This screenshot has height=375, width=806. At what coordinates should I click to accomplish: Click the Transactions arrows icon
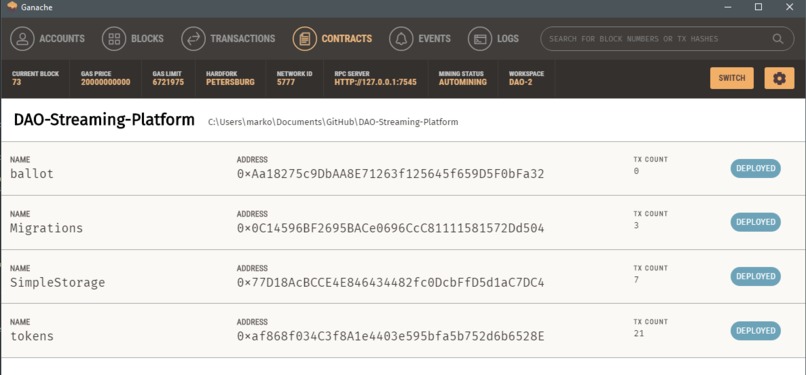click(x=193, y=39)
